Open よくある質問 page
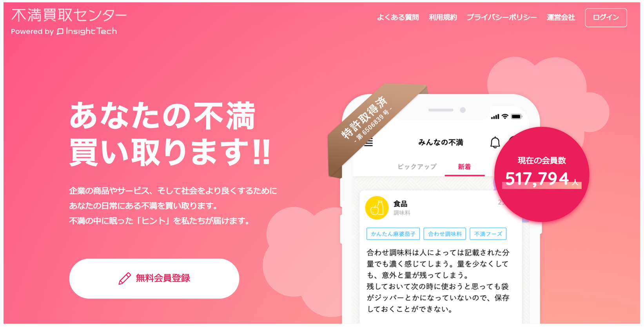The image size is (644, 328). click(398, 17)
